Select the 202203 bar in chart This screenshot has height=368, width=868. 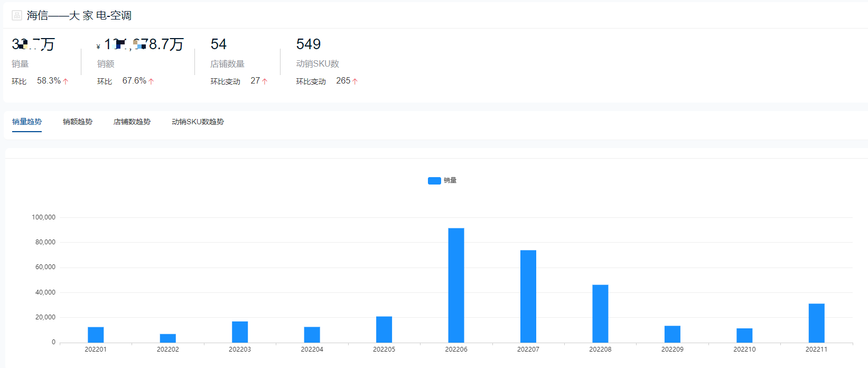point(240,332)
